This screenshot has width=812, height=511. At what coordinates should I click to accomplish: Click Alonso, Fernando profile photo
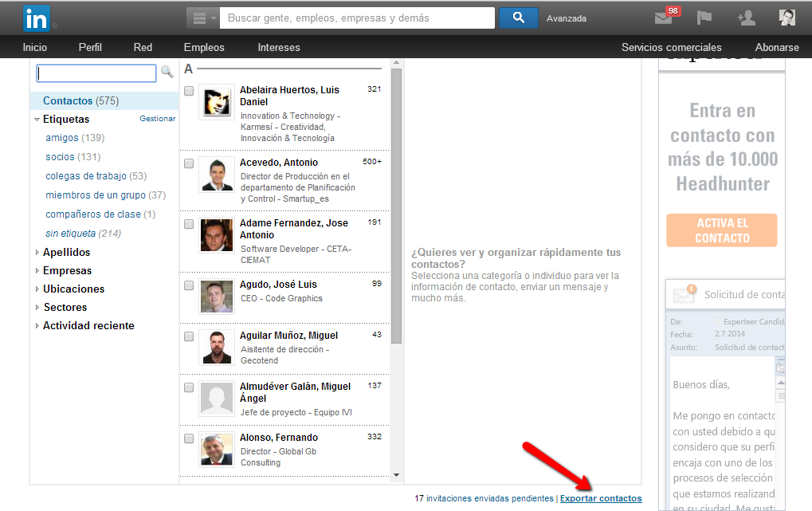click(217, 450)
